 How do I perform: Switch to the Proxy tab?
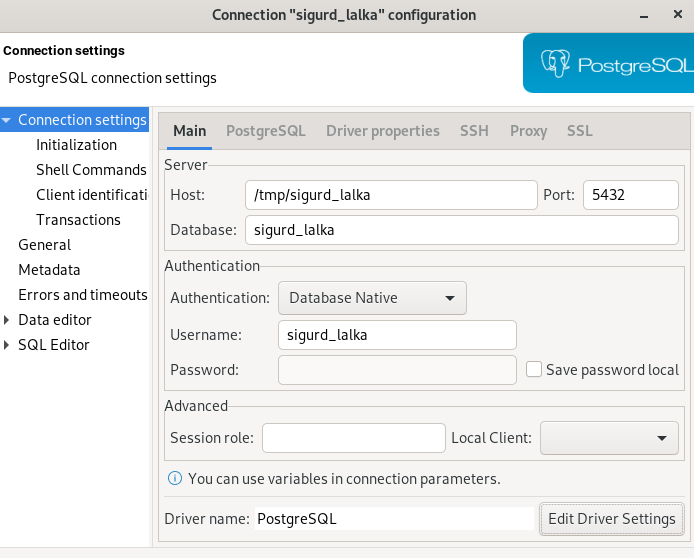pyautogui.click(x=528, y=131)
